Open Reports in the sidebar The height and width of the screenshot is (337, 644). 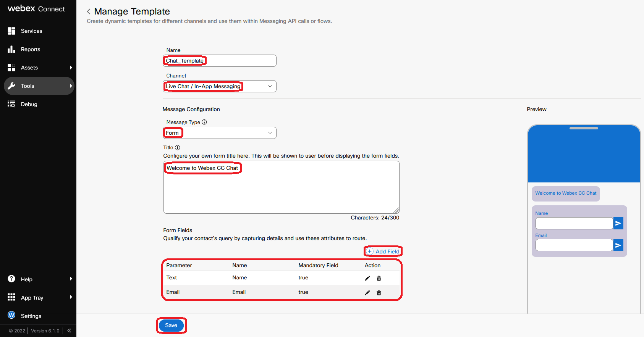[31, 49]
